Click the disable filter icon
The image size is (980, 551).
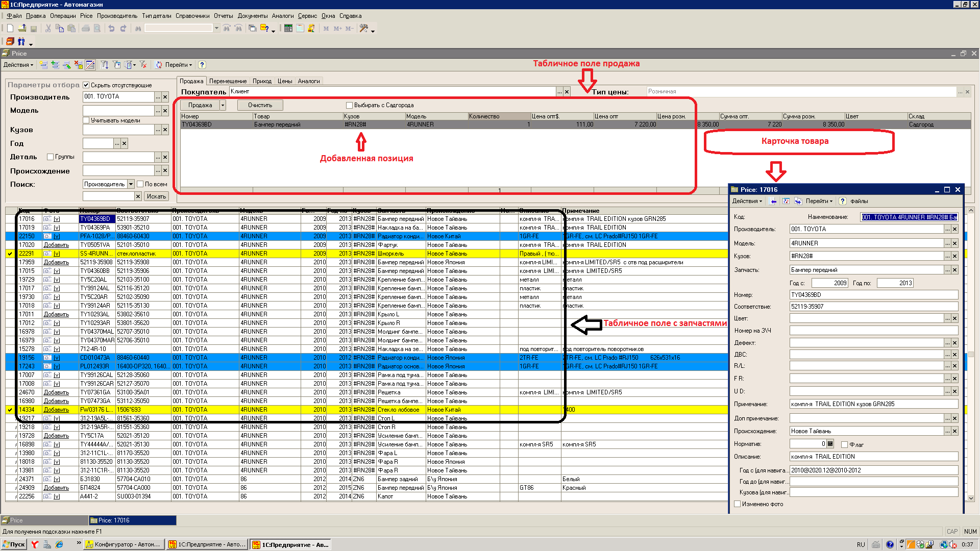pos(143,65)
